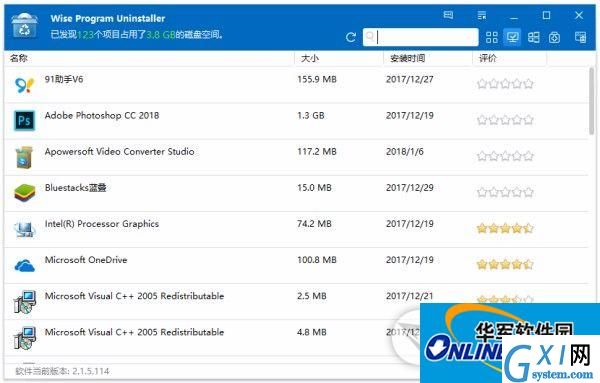Select the Bluestacks layered icon
The height and width of the screenshot is (383, 600).
click(x=24, y=192)
